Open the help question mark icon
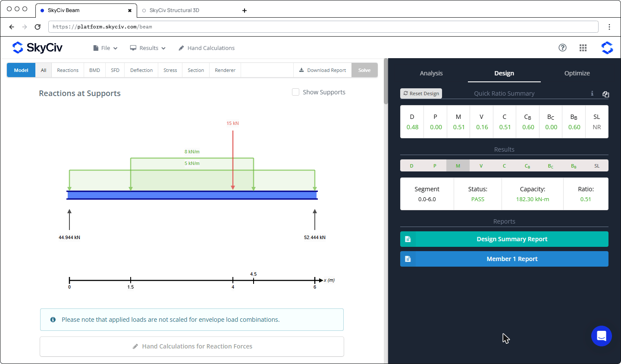Image resolution: width=621 pixels, height=364 pixels. (562, 48)
